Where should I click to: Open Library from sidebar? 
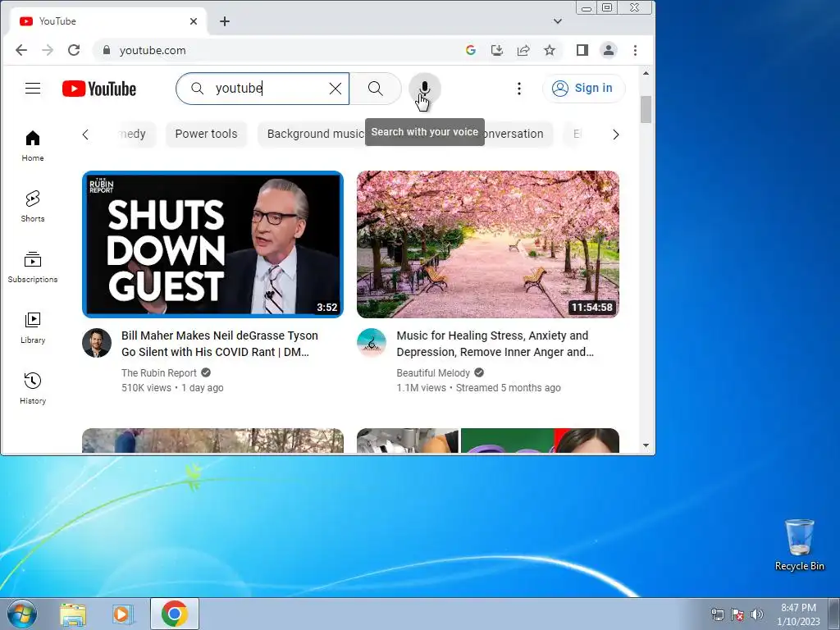[x=33, y=328]
